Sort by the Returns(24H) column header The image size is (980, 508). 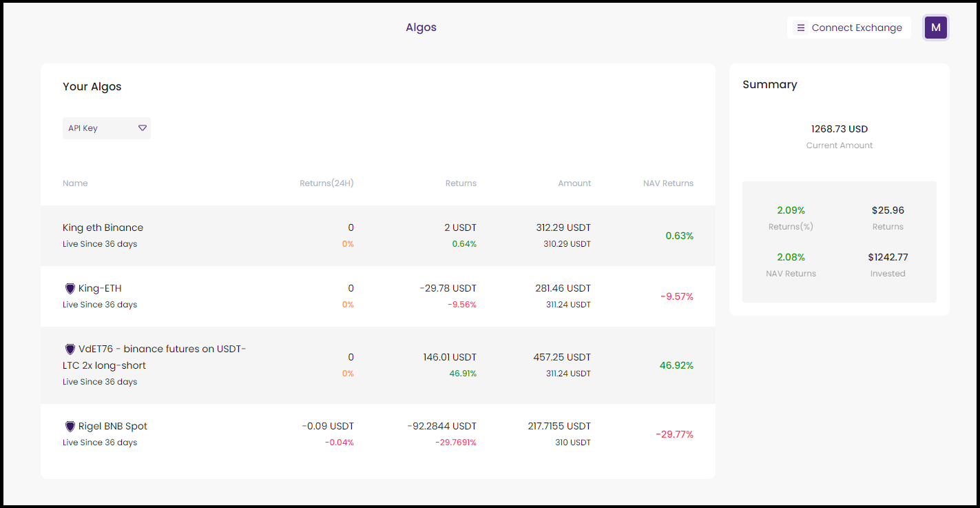pos(326,183)
